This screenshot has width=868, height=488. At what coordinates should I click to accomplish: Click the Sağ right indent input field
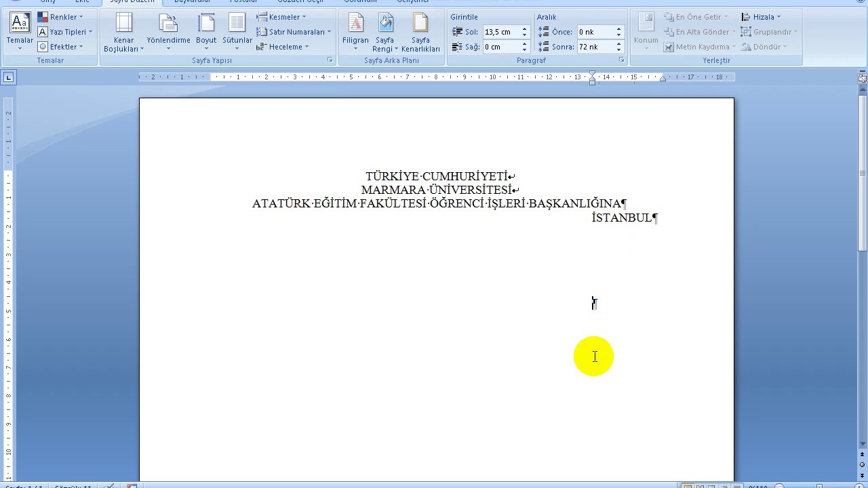[501, 47]
